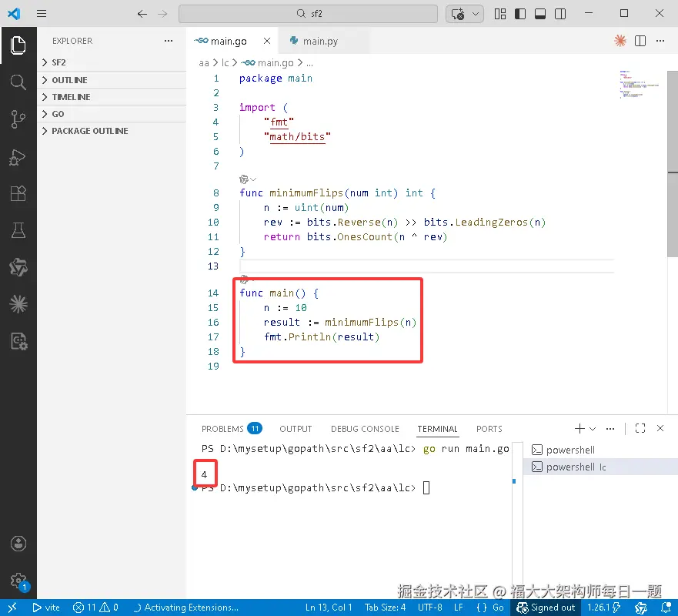Select the powershell lc terminal
The width and height of the screenshot is (678, 616).
[x=600, y=467]
